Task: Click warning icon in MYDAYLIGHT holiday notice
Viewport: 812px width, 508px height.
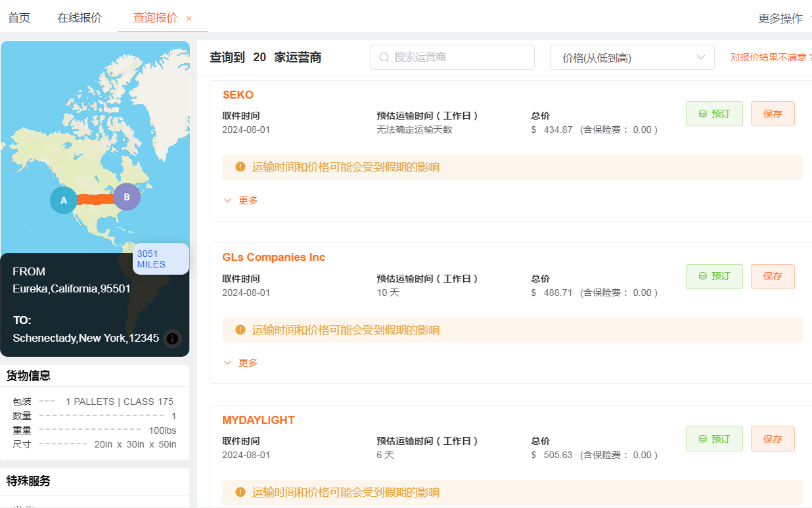Action: (x=240, y=492)
